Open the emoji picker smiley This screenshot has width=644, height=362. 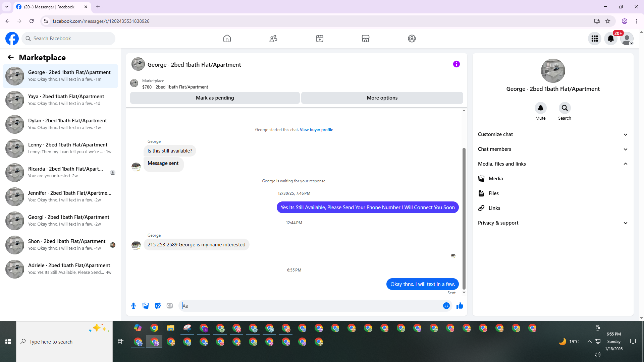[x=446, y=306]
